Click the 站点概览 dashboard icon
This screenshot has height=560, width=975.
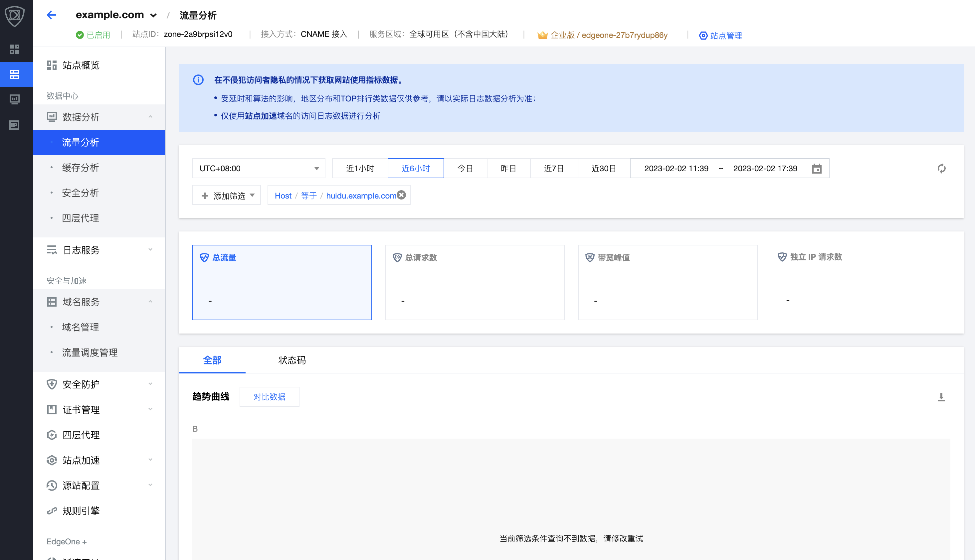coord(52,65)
